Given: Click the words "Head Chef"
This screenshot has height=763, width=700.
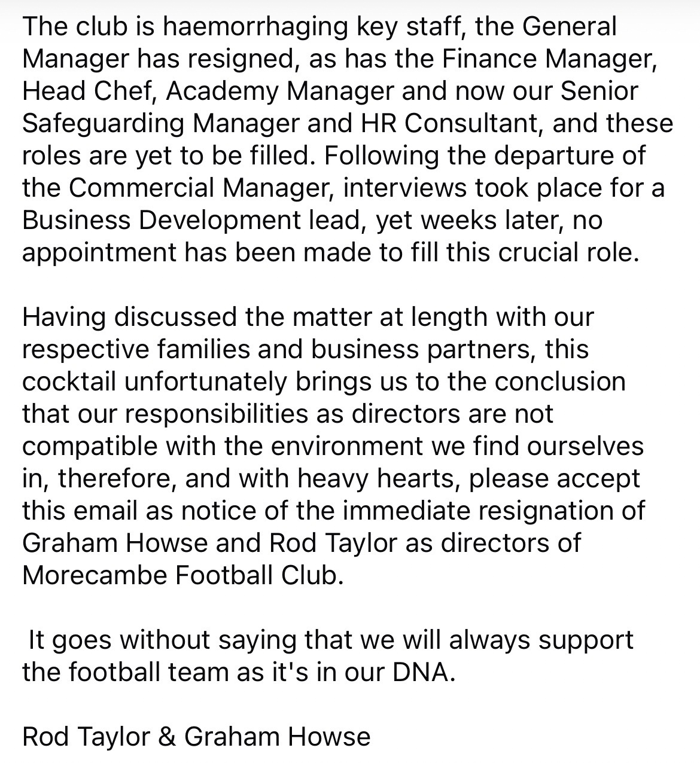Looking at the screenshot, I should [89, 91].
